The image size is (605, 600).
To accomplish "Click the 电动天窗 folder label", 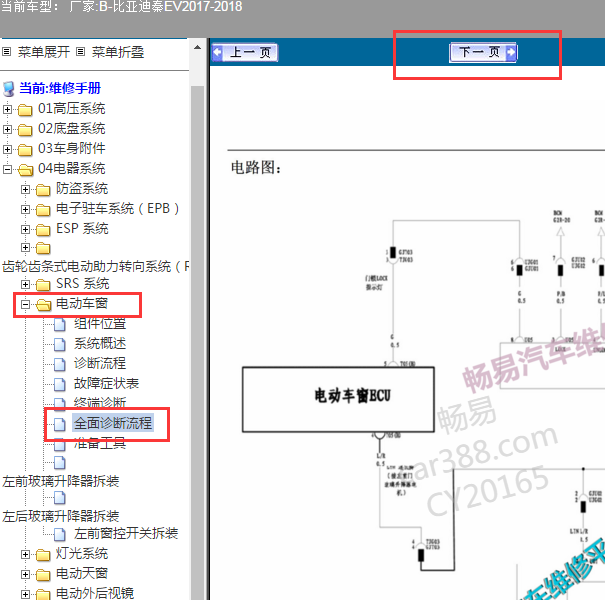I will (x=82, y=574).
